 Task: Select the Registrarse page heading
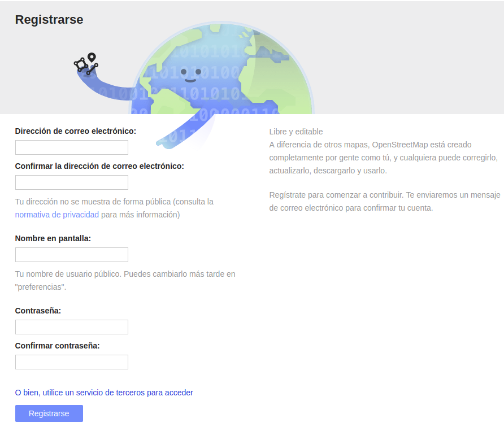[x=49, y=20]
